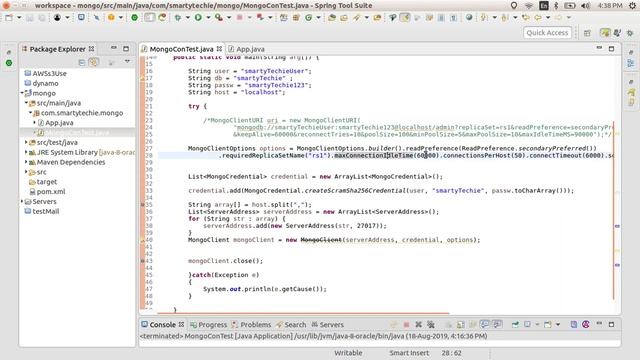640x360 pixels.
Task: Select the dynamo project
Action: 41,83
